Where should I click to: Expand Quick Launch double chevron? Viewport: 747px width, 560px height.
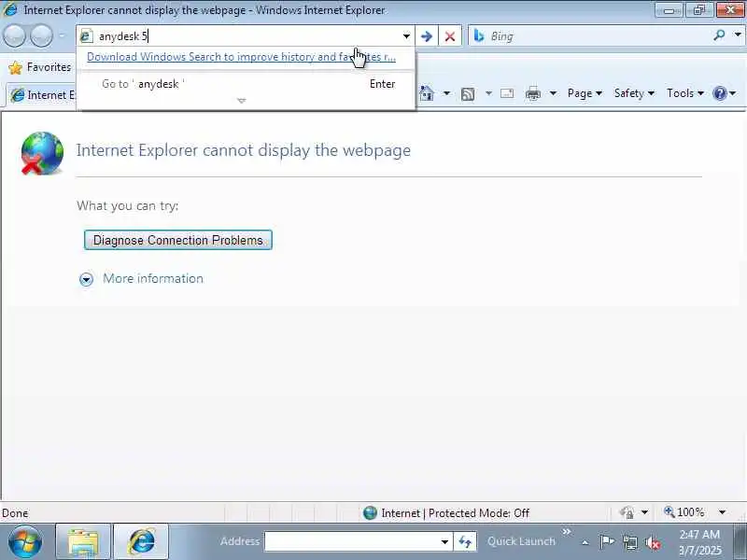[x=567, y=531]
